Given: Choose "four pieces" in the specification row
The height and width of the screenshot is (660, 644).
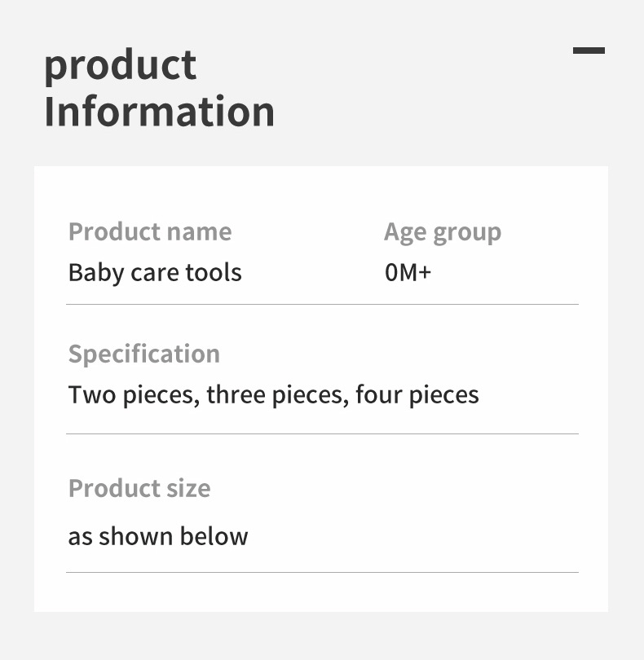Looking at the screenshot, I should click(417, 395).
